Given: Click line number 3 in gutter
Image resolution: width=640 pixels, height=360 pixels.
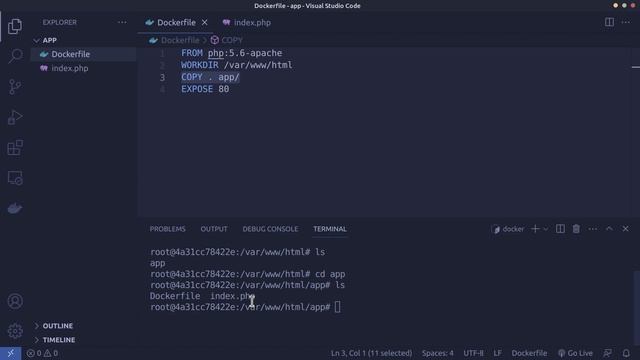Looking at the screenshot, I should coord(162,77).
